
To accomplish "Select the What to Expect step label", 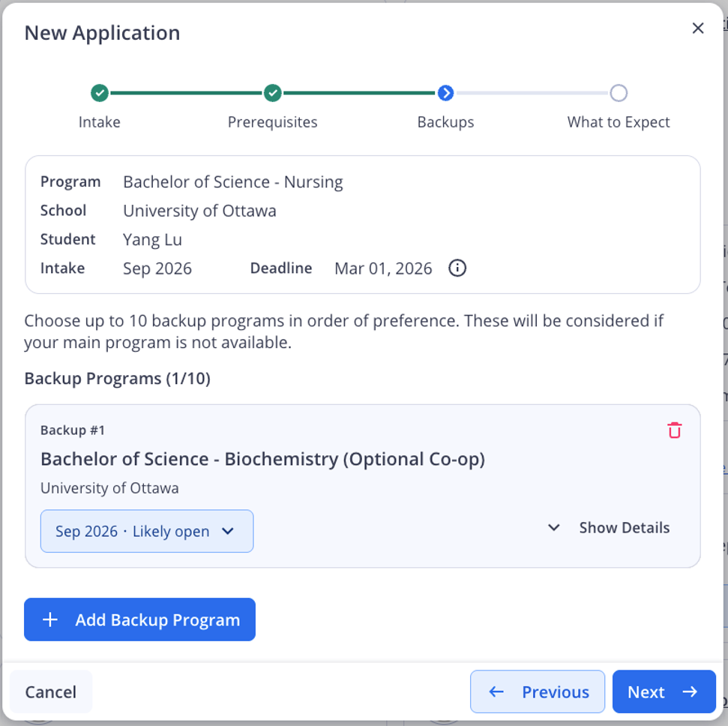I will [619, 121].
